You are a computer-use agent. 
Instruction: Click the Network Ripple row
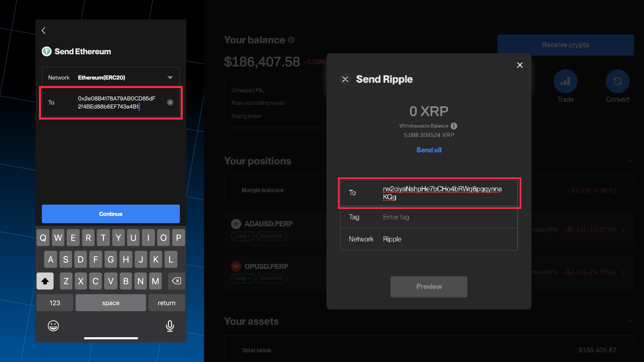[429, 239]
